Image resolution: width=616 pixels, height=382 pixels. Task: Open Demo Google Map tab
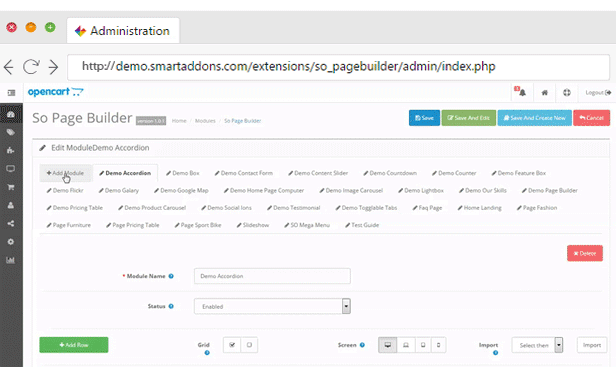pos(182,190)
